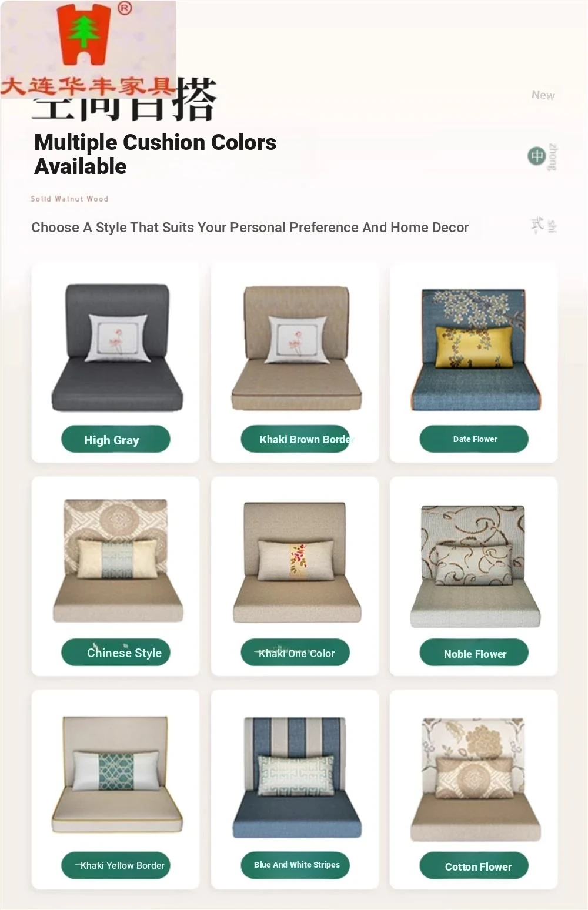588x910 pixels.
Task: Choose the Noble Flower button
Action: pyautogui.click(x=474, y=653)
